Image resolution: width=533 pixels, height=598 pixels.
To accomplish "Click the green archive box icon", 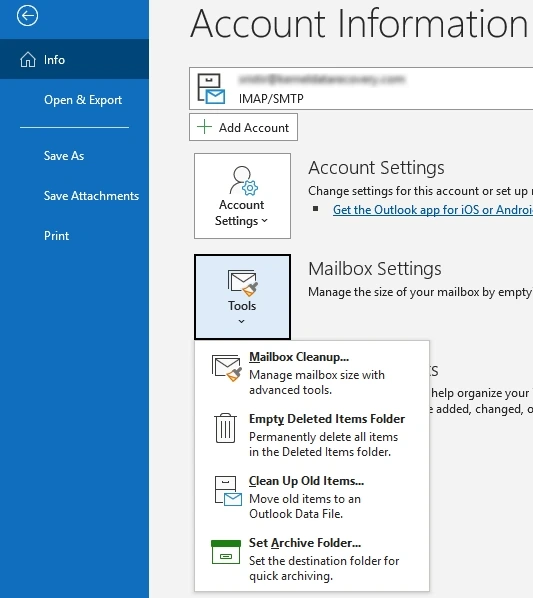I will (226, 552).
